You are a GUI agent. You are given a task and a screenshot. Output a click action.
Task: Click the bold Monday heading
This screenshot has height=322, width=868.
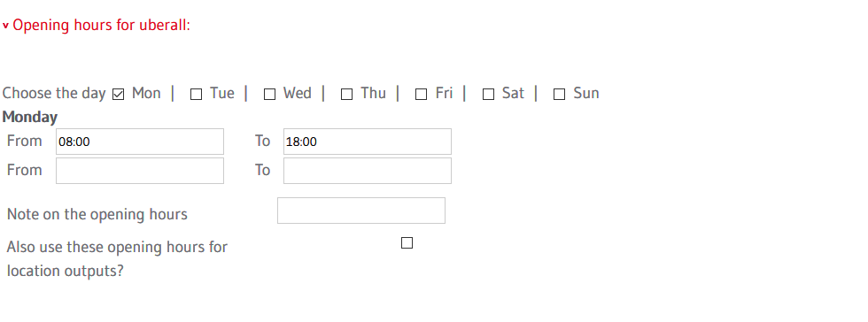tap(30, 118)
